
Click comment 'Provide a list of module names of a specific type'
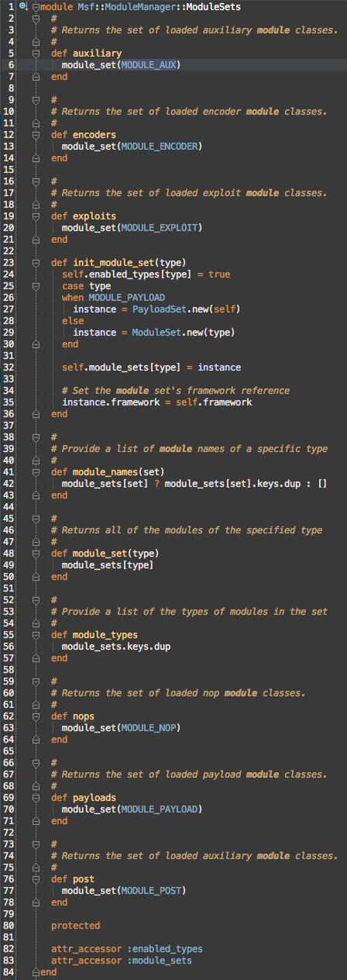pyautogui.click(x=189, y=449)
